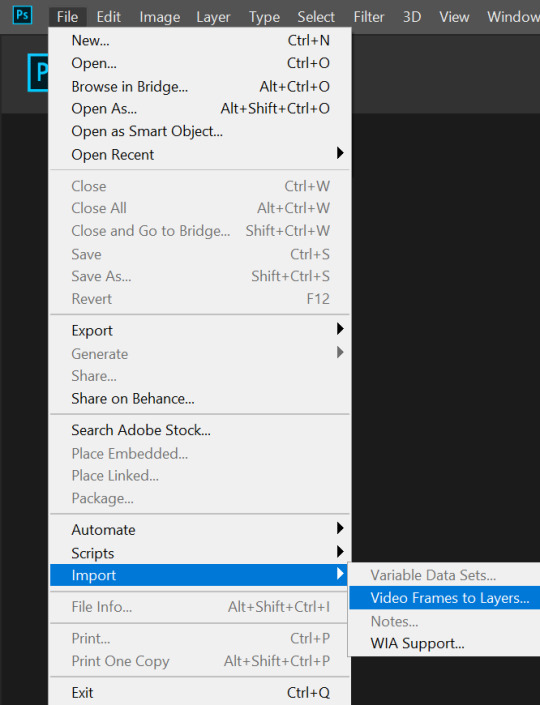Click Notes... in Import submenu
Image resolution: width=540 pixels, height=705 pixels.
point(445,621)
